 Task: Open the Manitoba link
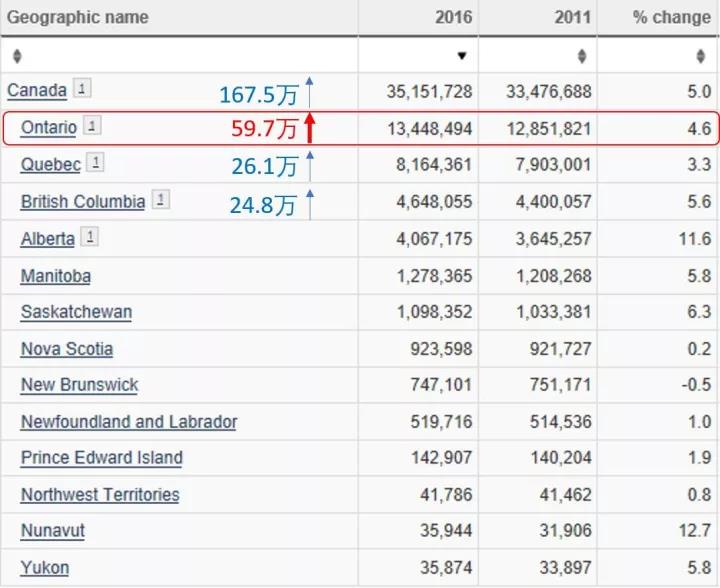[56, 276]
